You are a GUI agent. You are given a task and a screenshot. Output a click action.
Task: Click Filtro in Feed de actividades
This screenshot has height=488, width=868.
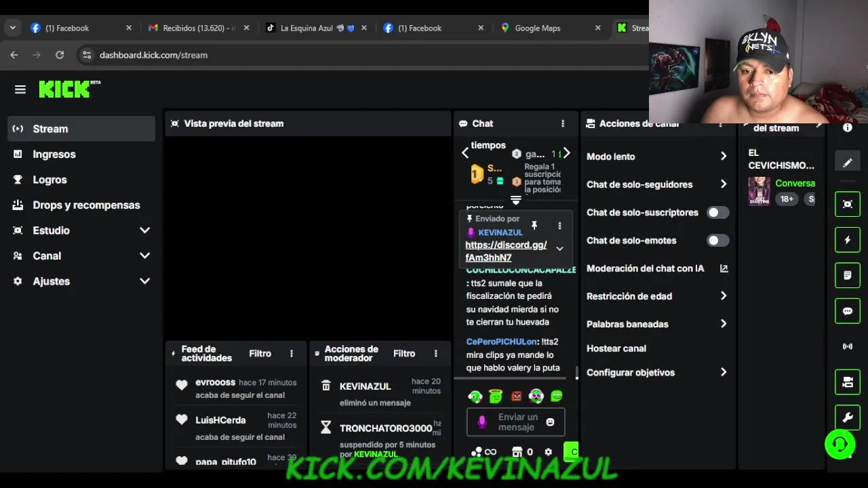click(x=260, y=354)
